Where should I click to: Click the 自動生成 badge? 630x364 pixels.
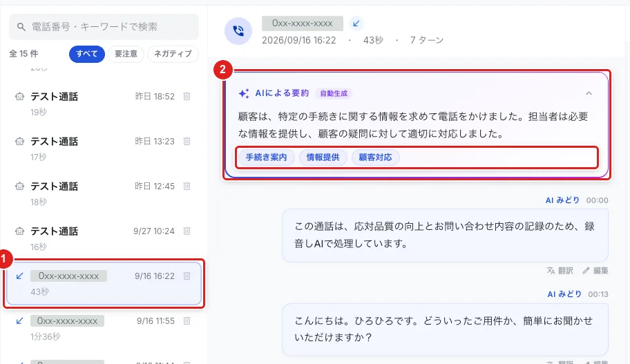[334, 93]
